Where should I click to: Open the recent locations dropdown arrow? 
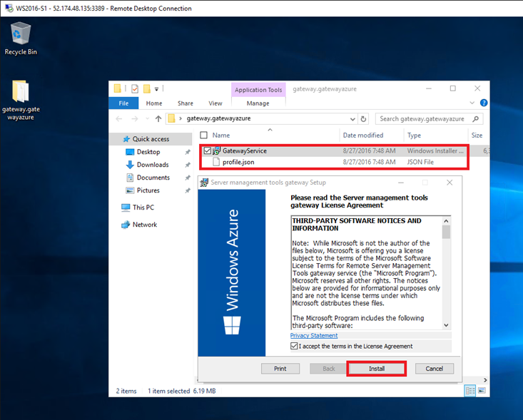147,118
